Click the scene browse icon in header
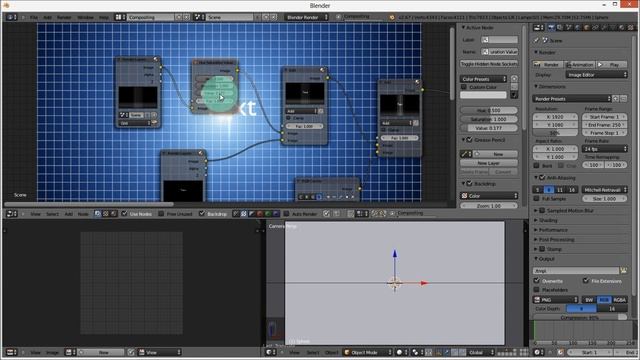This screenshot has width=640, height=360. tap(199, 17)
